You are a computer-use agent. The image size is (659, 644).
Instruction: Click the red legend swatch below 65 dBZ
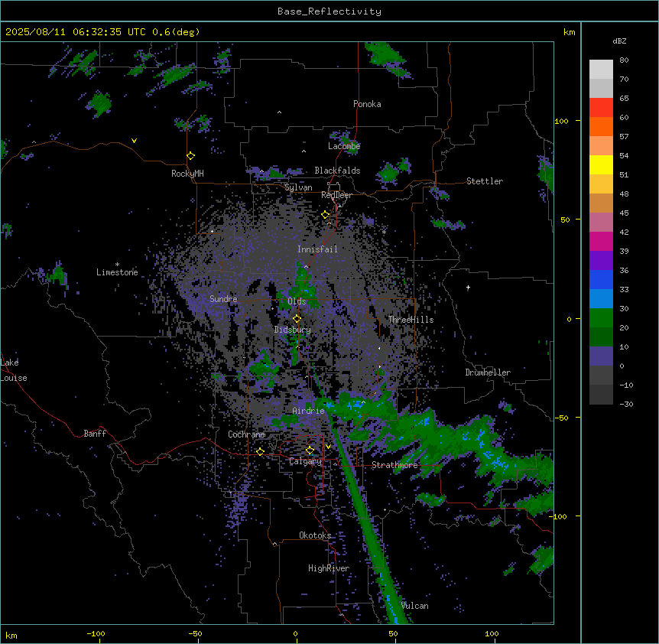click(601, 108)
